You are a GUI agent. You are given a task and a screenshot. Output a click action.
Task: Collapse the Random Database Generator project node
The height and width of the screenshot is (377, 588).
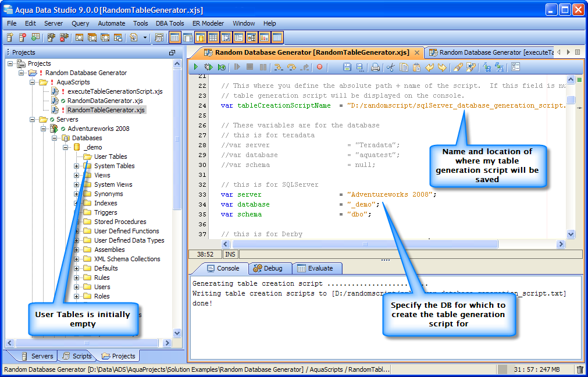(x=22, y=73)
